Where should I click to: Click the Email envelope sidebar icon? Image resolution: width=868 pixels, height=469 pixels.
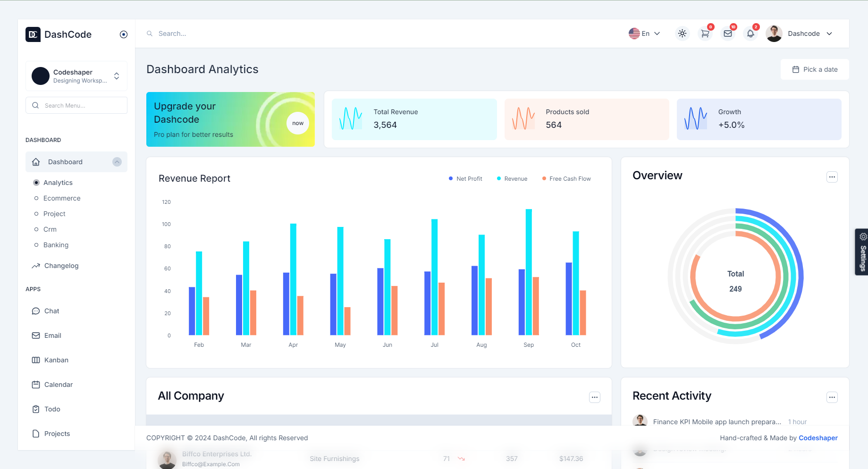point(36,335)
